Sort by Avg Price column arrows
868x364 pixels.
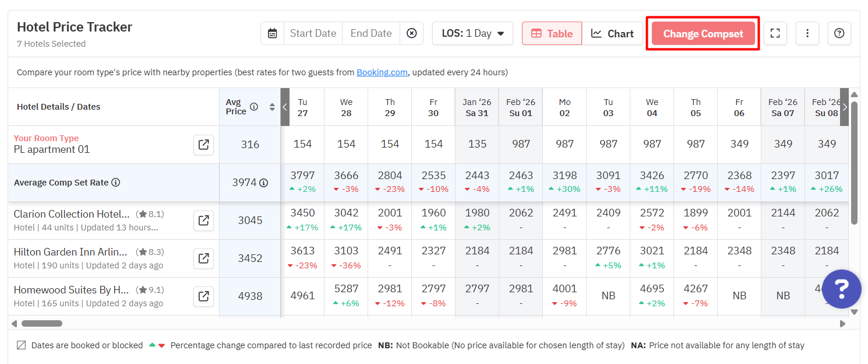click(271, 107)
